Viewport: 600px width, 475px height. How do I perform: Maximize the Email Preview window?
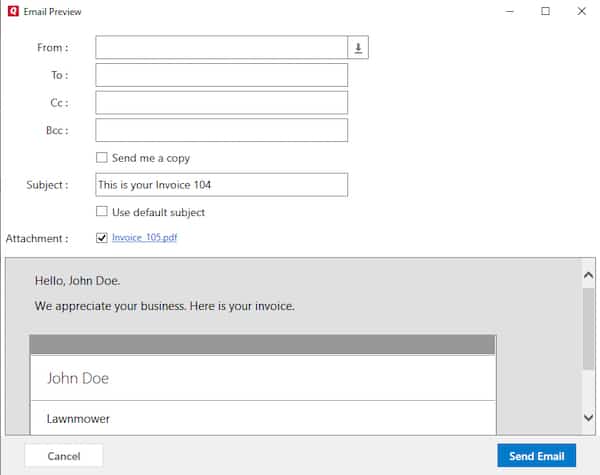tap(545, 12)
